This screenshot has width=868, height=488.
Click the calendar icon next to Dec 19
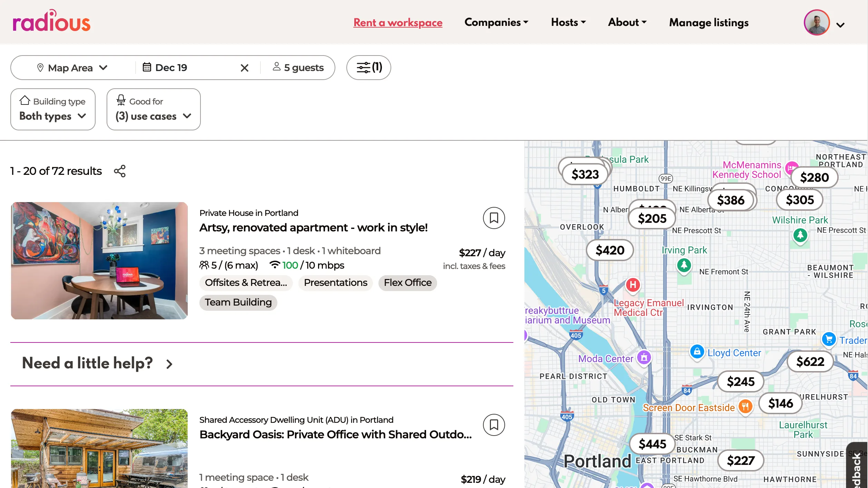point(147,67)
